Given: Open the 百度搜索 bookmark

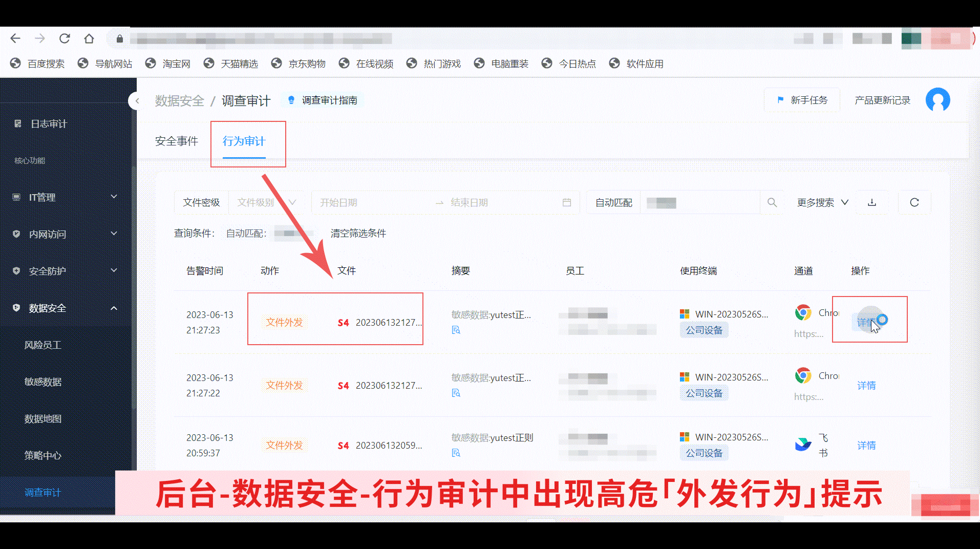Looking at the screenshot, I should pos(37,64).
